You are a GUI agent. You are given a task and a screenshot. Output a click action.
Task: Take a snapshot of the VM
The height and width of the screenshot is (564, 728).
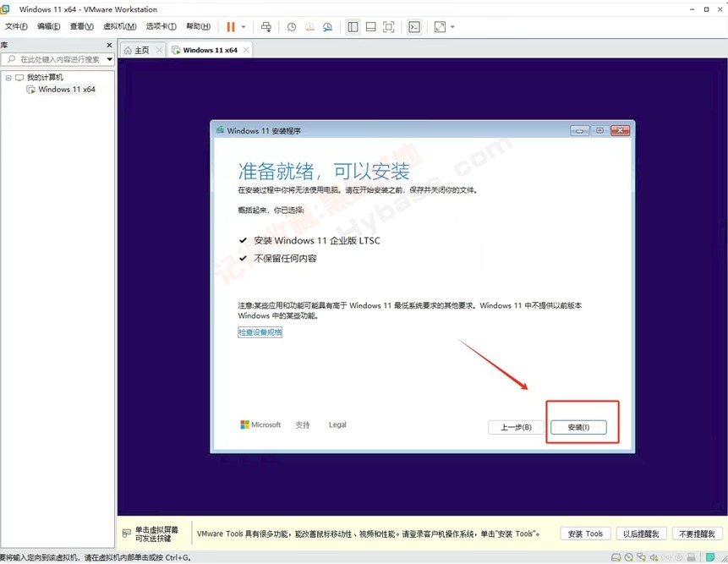point(292,27)
